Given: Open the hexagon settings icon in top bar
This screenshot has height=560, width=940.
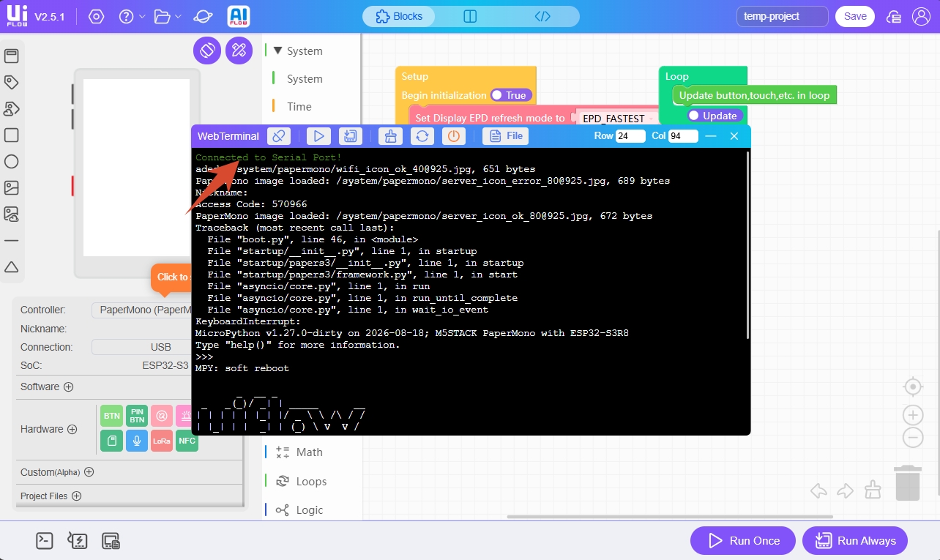Looking at the screenshot, I should point(96,16).
